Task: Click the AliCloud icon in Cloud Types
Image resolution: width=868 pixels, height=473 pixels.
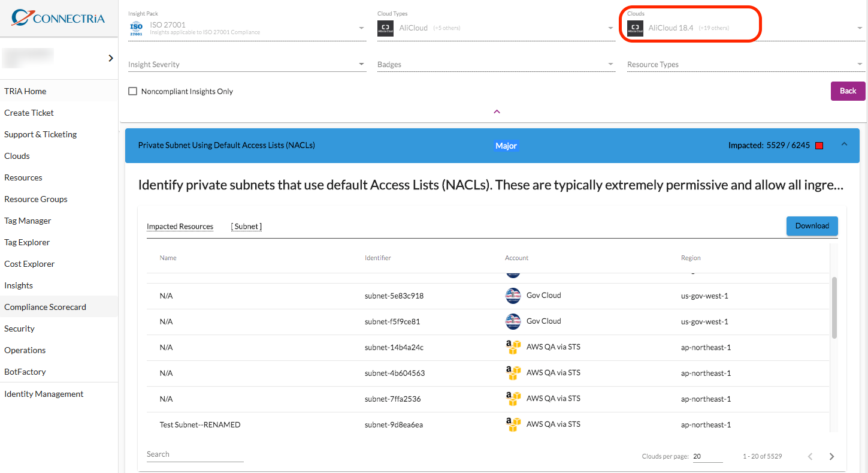Action: pyautogui.click(x=386, y=29)
